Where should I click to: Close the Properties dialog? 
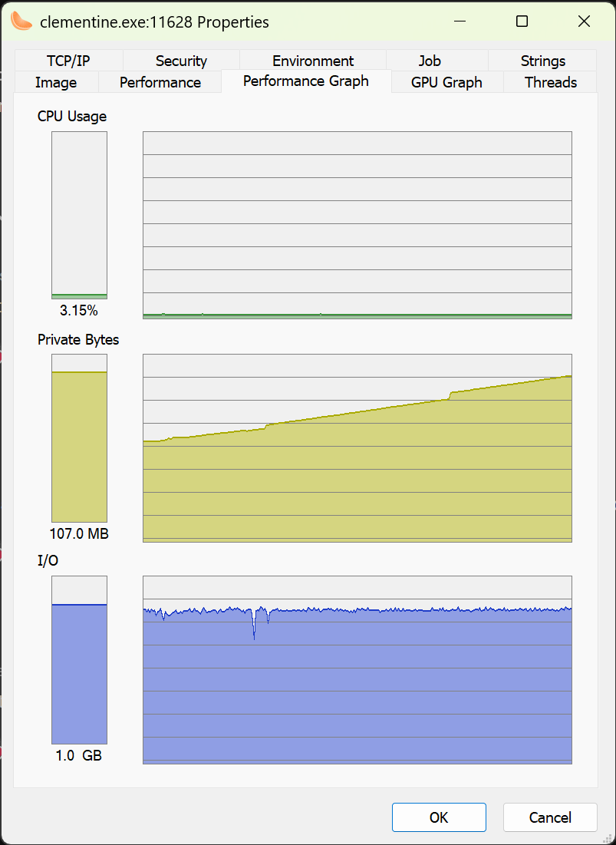584,21
